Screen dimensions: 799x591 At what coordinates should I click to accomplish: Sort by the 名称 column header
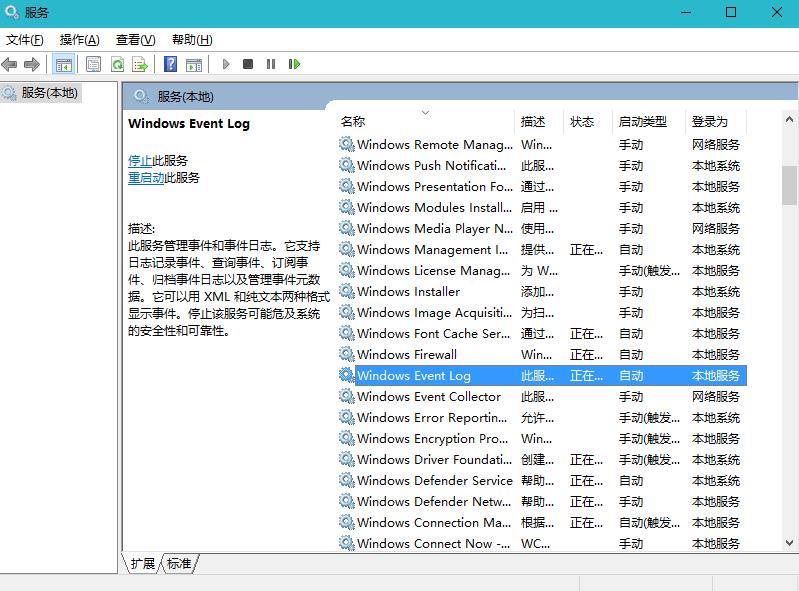tap(353, 122)
